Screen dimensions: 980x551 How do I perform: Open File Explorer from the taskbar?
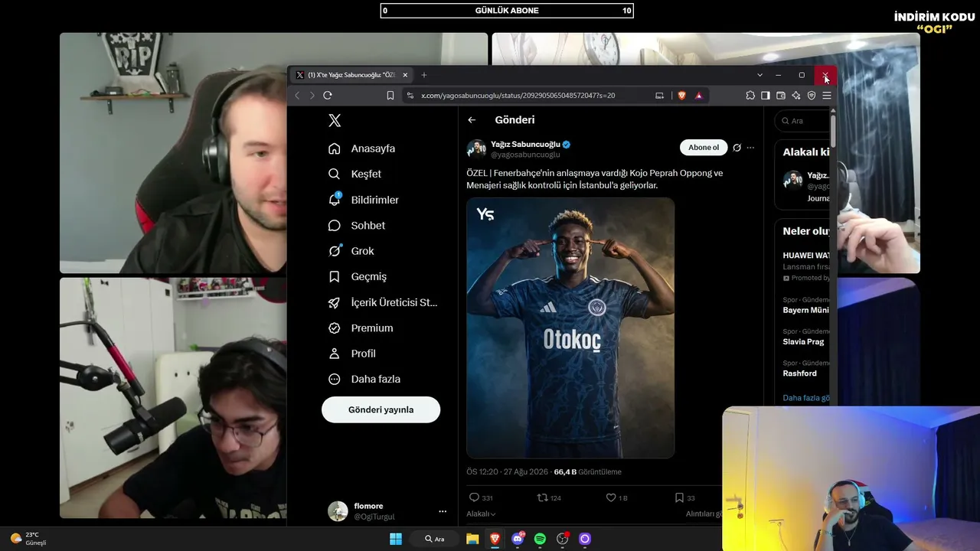click(x=472, y=539)
